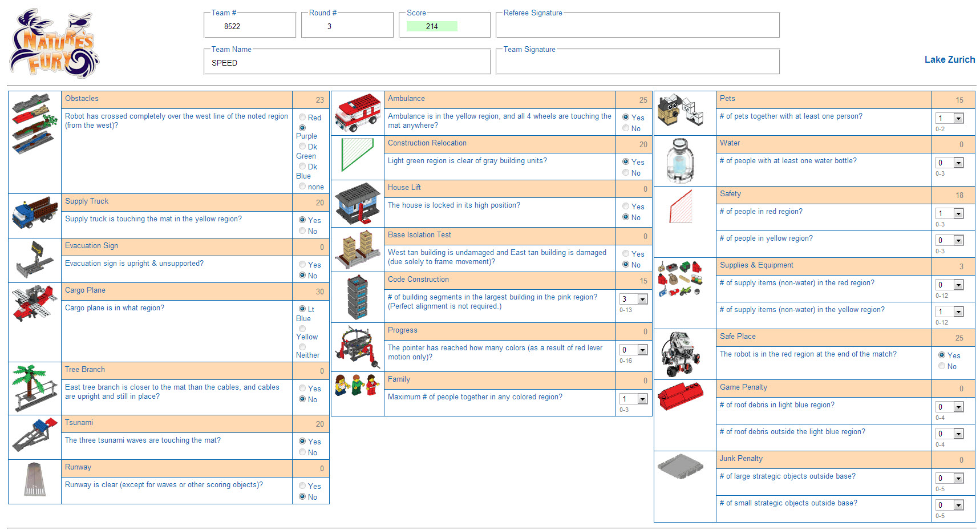Click the Referee Signature box

637,26
